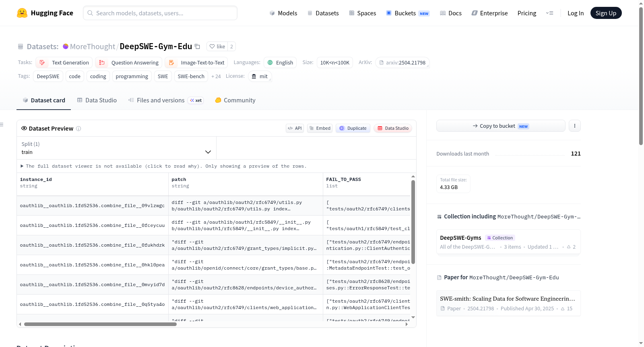
Task: Select row combine_file__0q5tya4o instance id
Action: tap(92, 304)
